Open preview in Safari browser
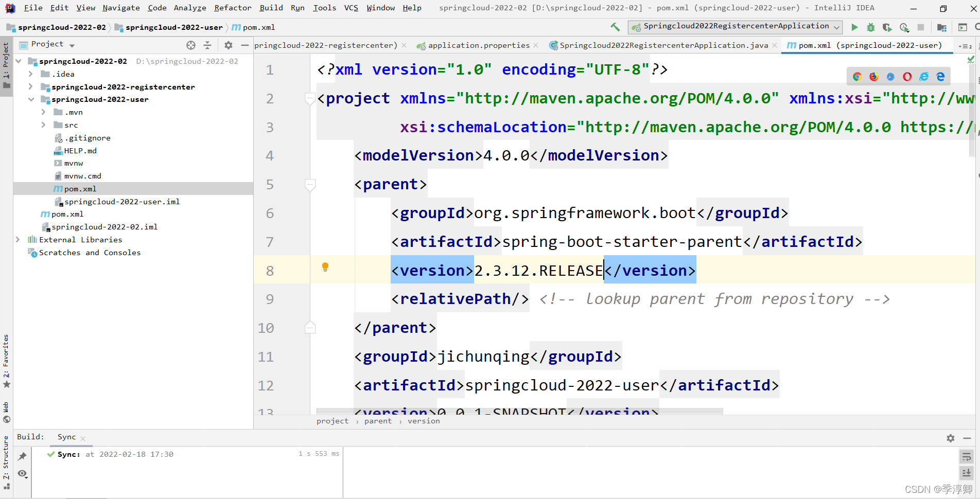Screen dimensions: 980x499 [x=890, y=77]
